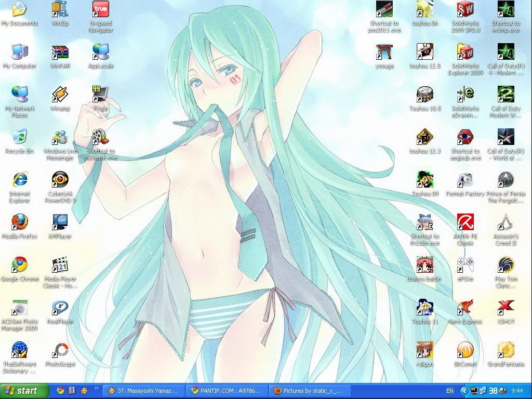Image resolution: width=532 pixels, height=399 pixels.
Task: Click the touhou battle icon
Action: pos(425,264)
